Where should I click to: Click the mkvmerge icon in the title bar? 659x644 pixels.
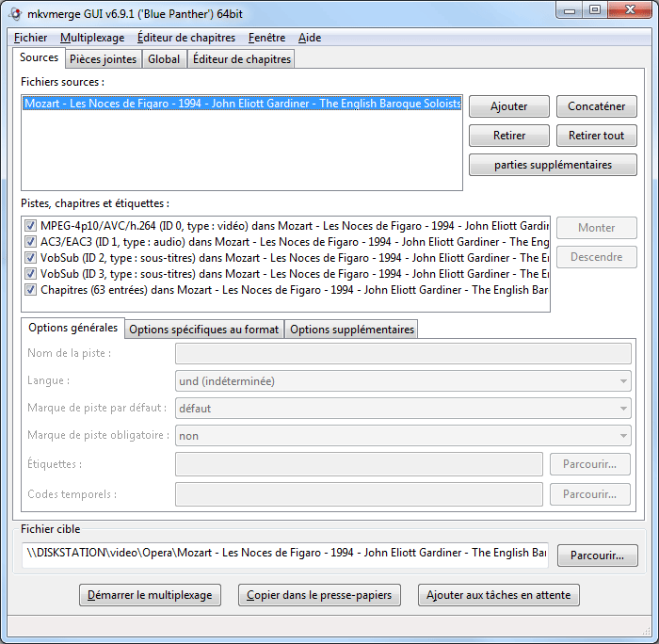13,11
